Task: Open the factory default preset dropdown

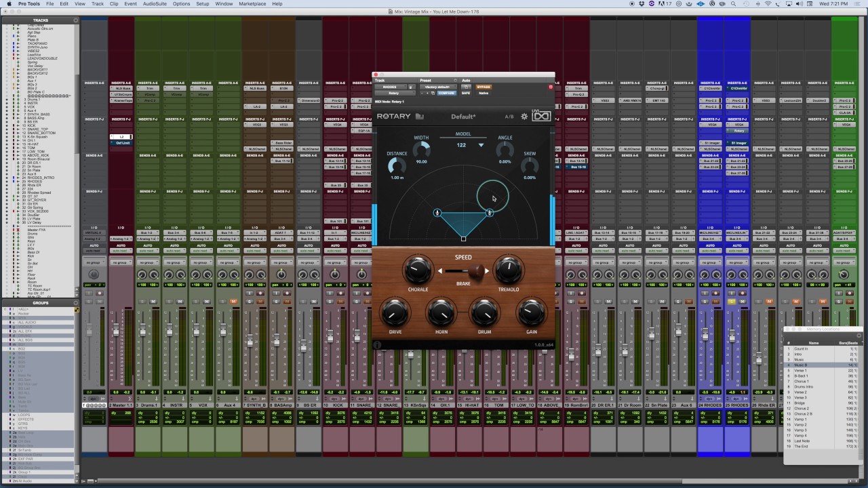Action: [438, 87]
